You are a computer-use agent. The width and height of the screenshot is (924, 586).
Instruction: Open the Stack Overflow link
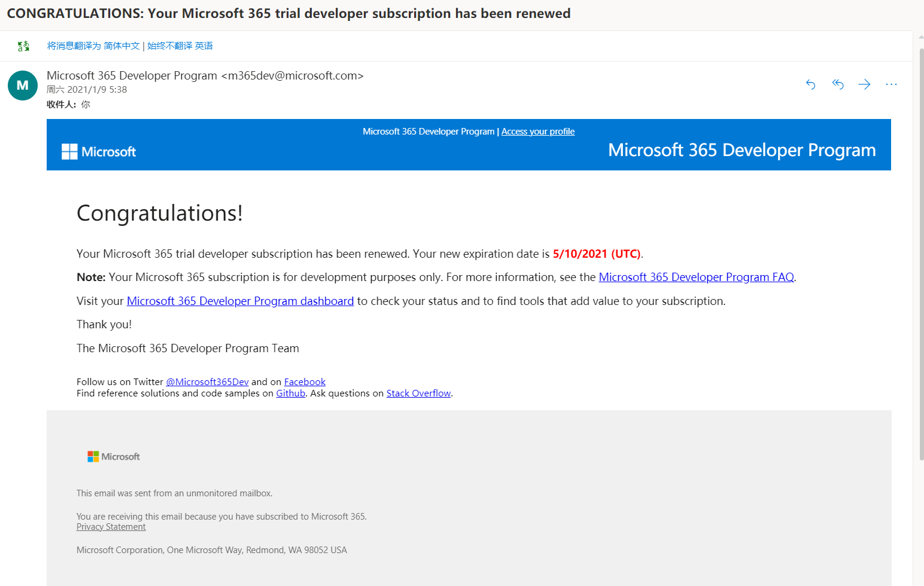point(418,393)
